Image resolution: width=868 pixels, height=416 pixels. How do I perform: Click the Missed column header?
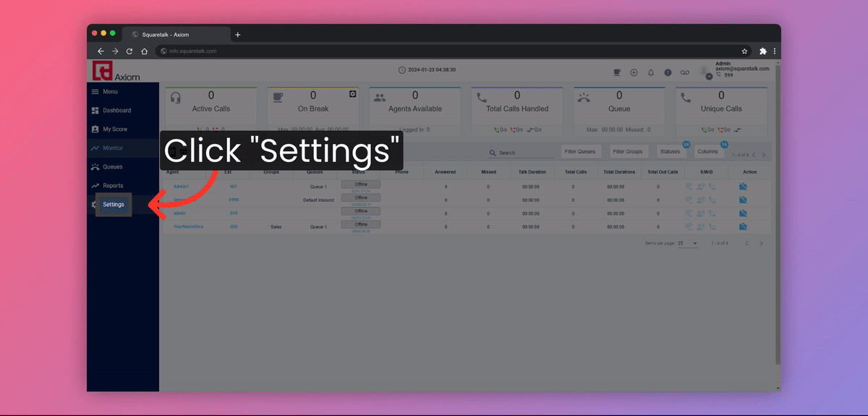(x=488, y=172)
